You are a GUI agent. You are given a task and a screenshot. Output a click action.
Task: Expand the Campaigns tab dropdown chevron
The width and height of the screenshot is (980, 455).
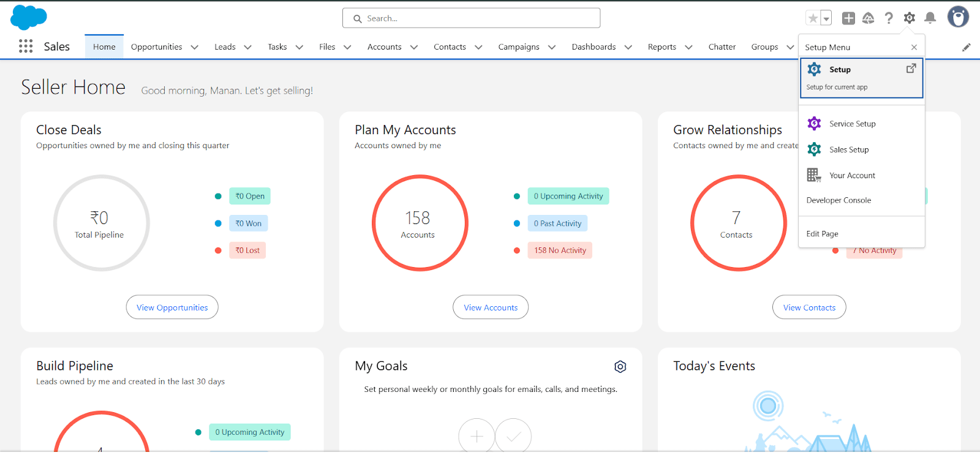pos(552,47)
